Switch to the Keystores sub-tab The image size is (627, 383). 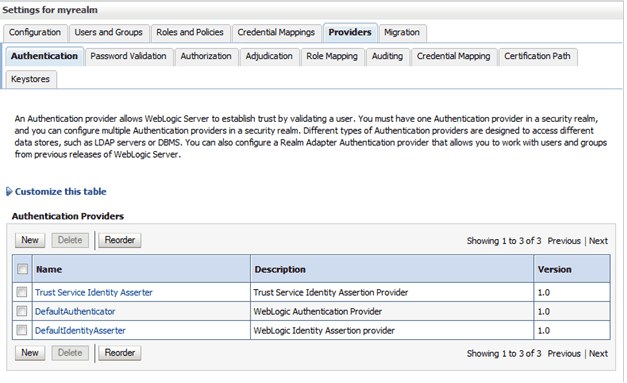pos(30,79)
